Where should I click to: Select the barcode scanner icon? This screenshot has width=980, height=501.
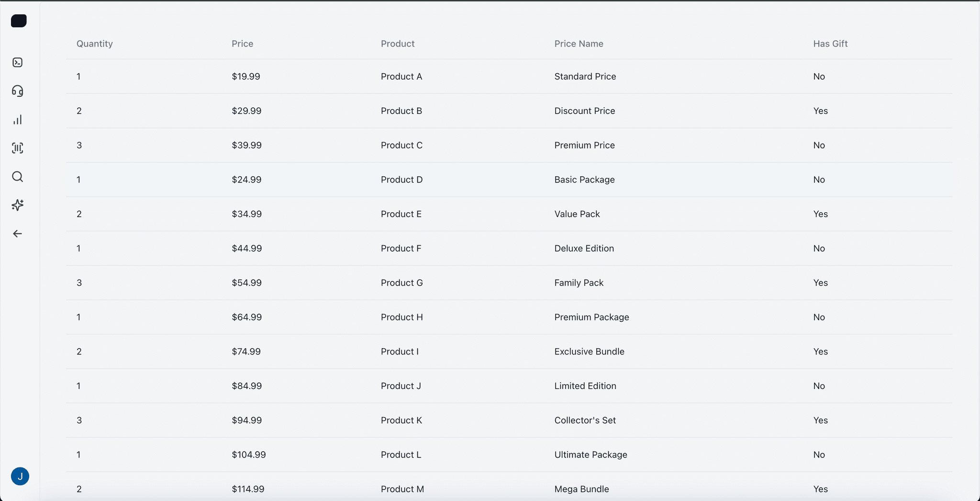point(18,148)
